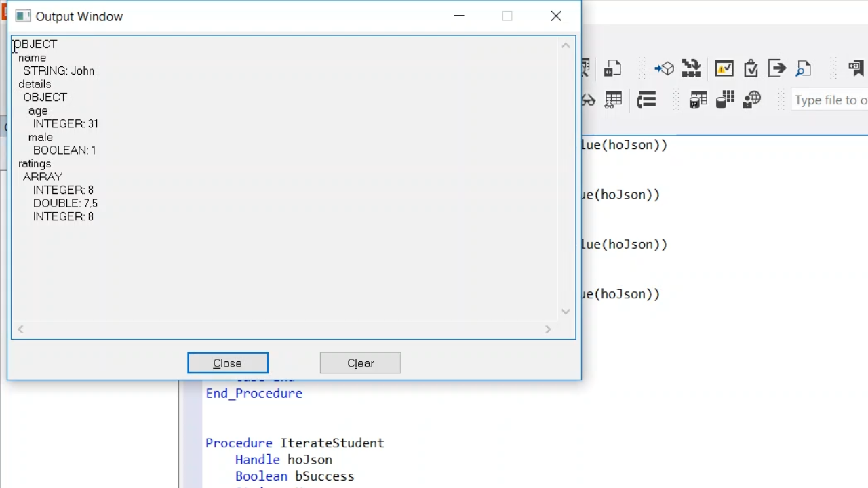The image size is (868, 488).
Task: Click the document with magnifier icon
Action: pos(804,68)
